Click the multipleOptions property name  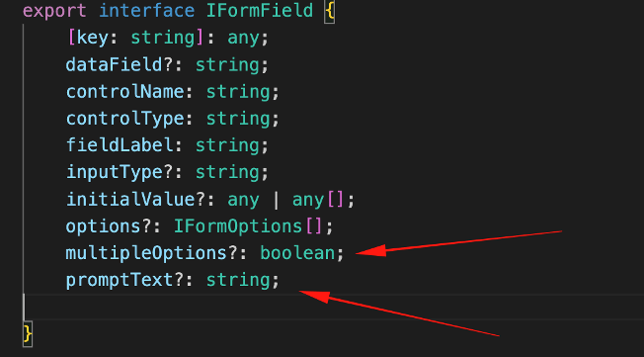click(x=146, y=254)
